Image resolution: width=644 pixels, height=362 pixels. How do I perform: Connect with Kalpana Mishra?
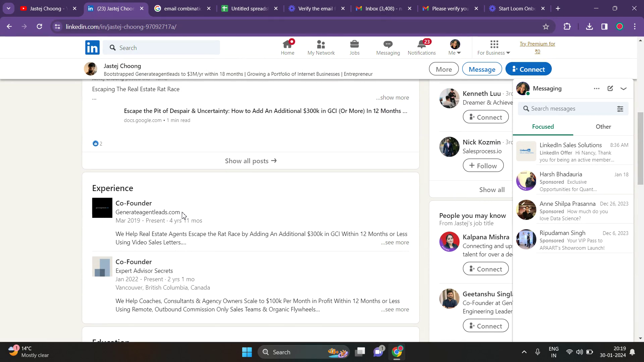tap(485, 269)
